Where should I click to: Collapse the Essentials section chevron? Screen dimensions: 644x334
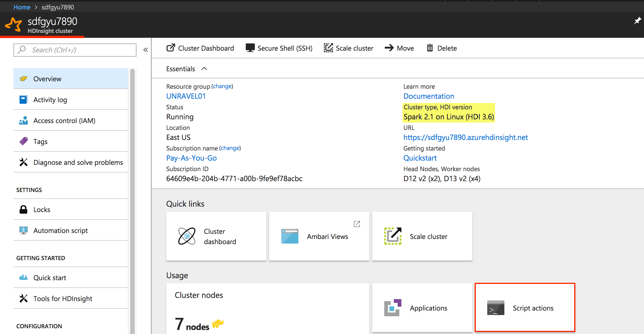(x=204, y=69)
